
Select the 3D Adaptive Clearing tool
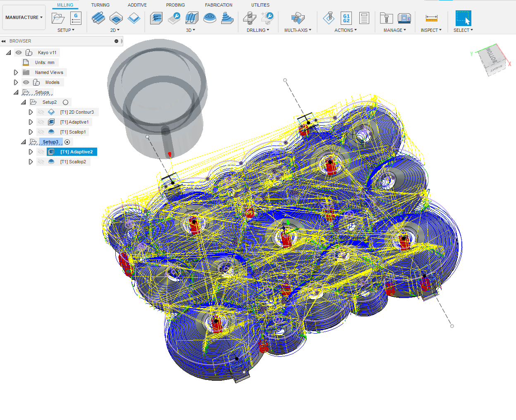[156, 18]
